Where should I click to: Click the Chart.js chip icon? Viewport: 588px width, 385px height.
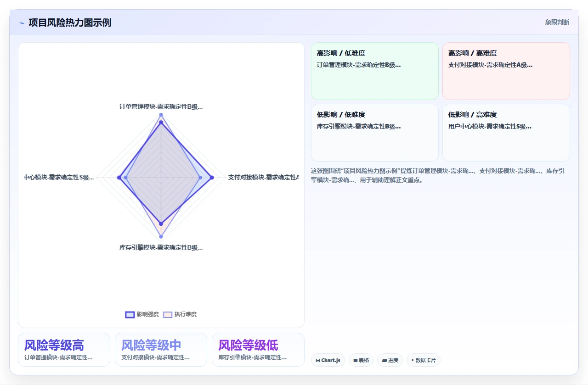(x=318, y=361)
